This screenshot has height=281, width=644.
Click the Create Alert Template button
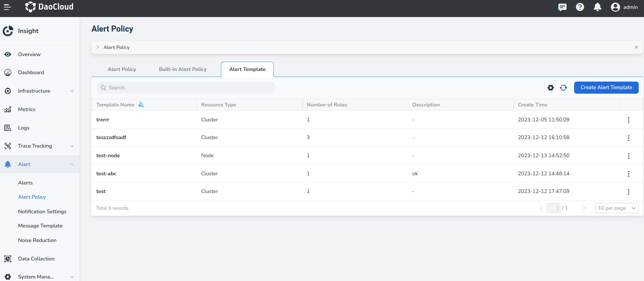606,88
